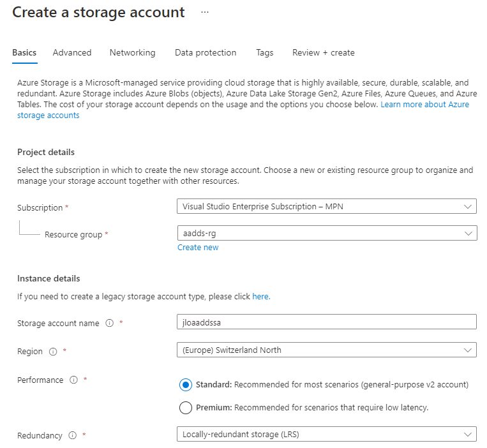Focus the Storage account name input field

(326, 322)
